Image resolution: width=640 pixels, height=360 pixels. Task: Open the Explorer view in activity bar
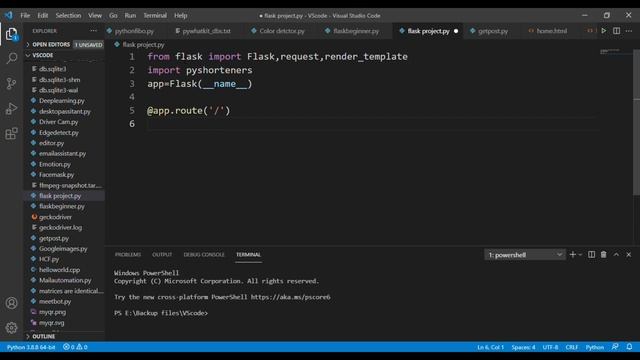[x=11, y=34]
